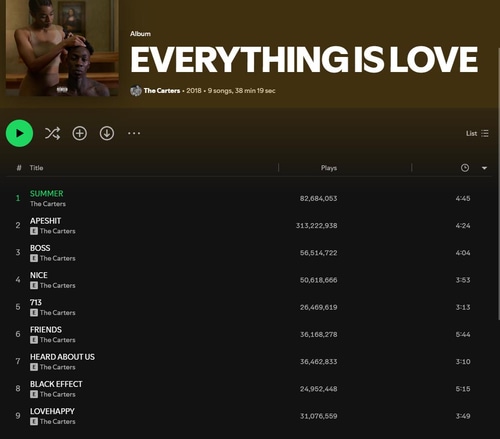Open The Carters link under BOSS
The image size is (500, 439).
click(58, 258)
